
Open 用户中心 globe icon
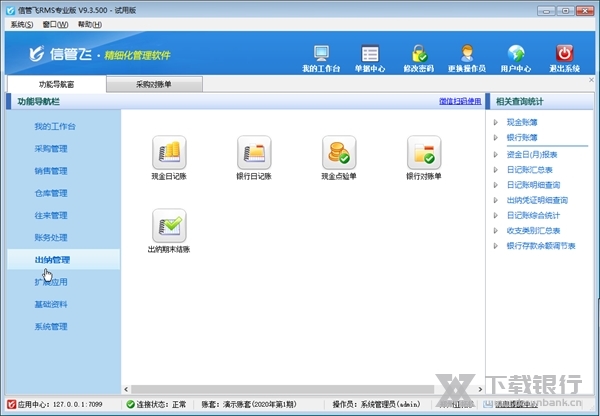[516, 54]
